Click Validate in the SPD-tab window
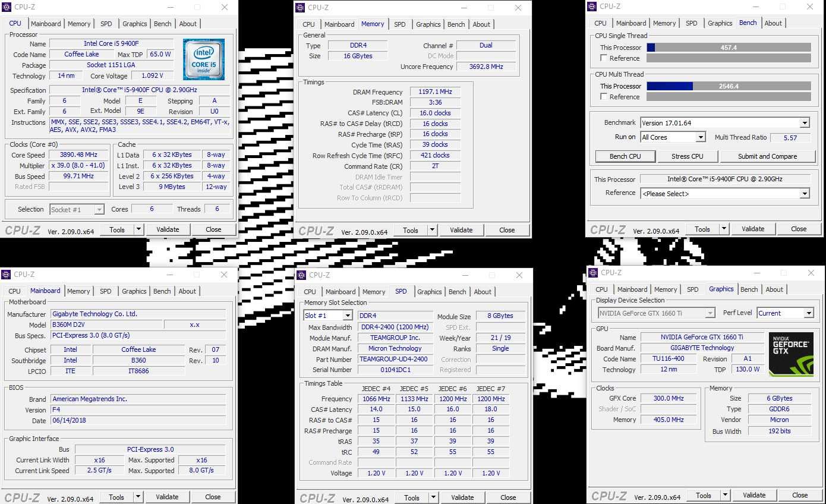Image resolution: width=826 pixels, height=504 pixels. point(462,497)
